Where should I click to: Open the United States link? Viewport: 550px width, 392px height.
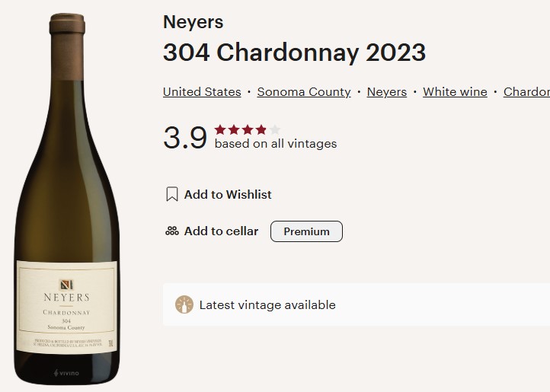tap(202, 92)
